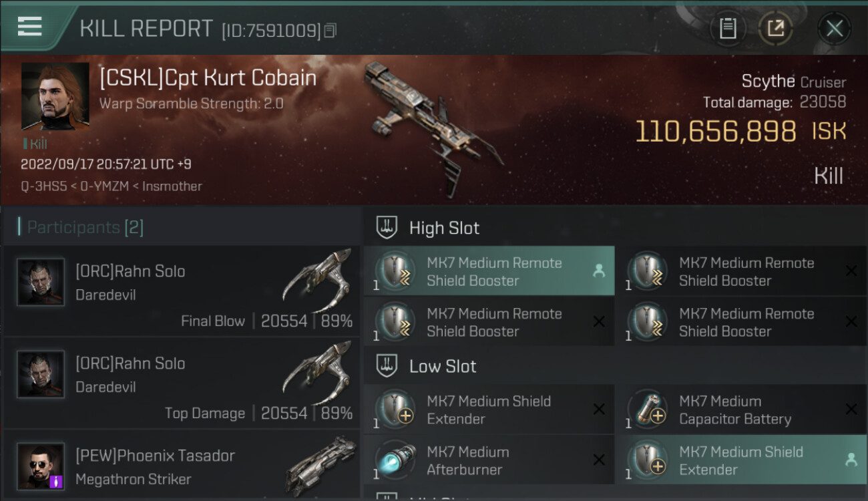This screenshot has width=868, height=501.
Task: Copy the kill report ID
Action: click(x=331, y=30)
